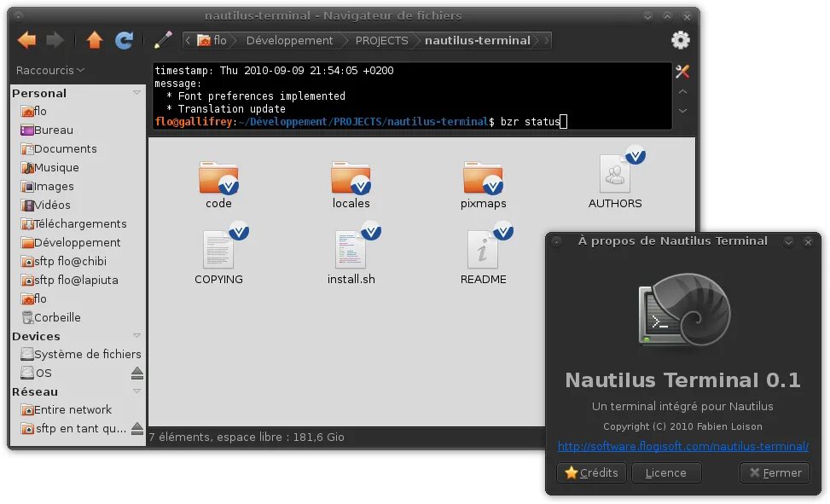Open terminal preferences tools icon
The image size is (830, 504).
[682, 72]
